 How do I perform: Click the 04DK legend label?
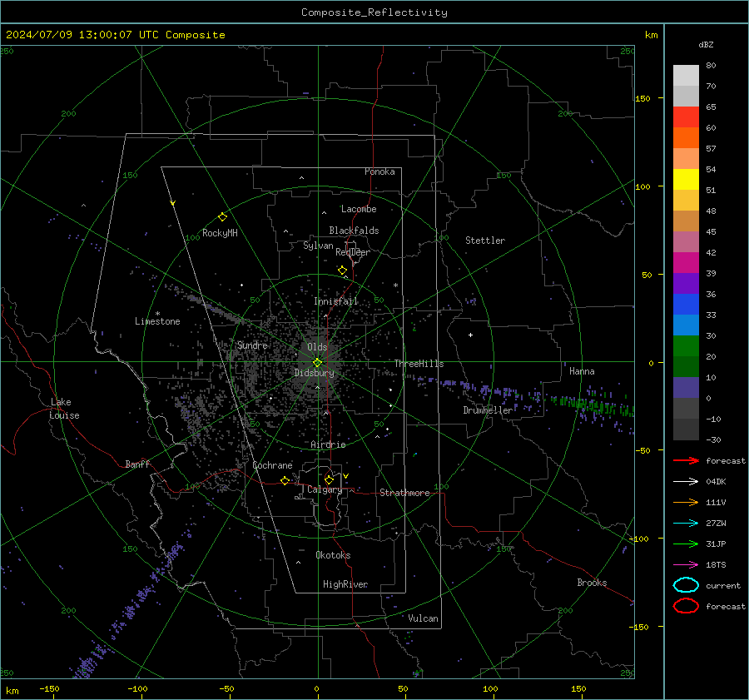point(716,482)
